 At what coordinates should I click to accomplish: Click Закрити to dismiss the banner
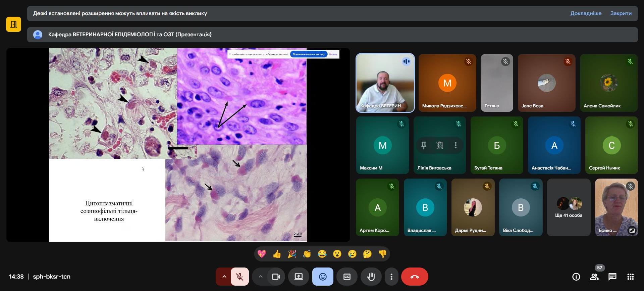click(x=621, y=13)
